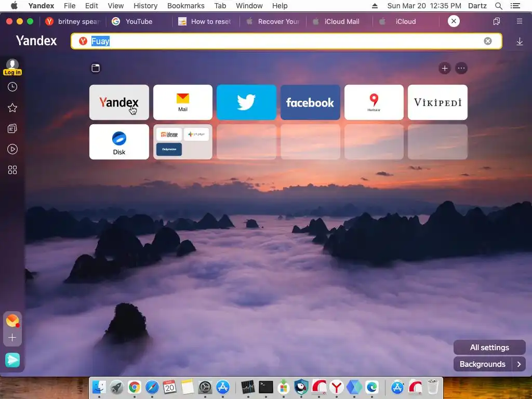Image resolution: width=532 pixels, height=399 pixels.
Task: Click the Backgrounds button
Action: (x=483, y=364)
